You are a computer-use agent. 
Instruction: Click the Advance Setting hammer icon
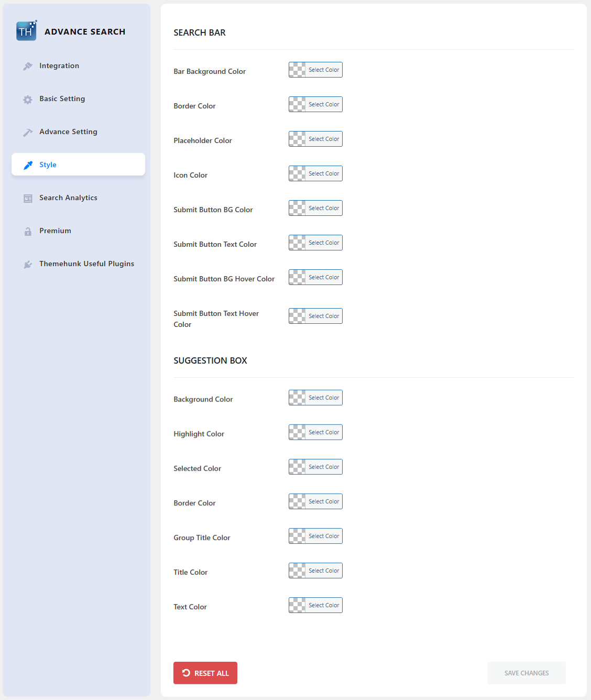tap(28, 133)
